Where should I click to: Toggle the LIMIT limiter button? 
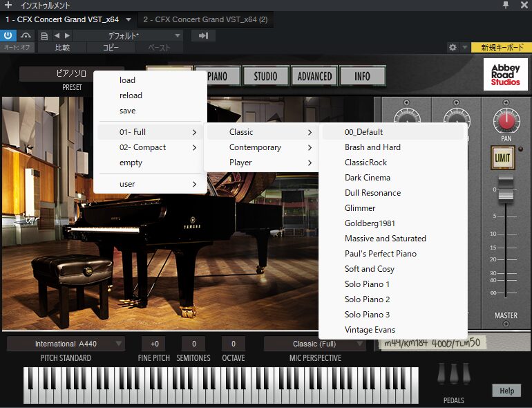pos(503,158)
